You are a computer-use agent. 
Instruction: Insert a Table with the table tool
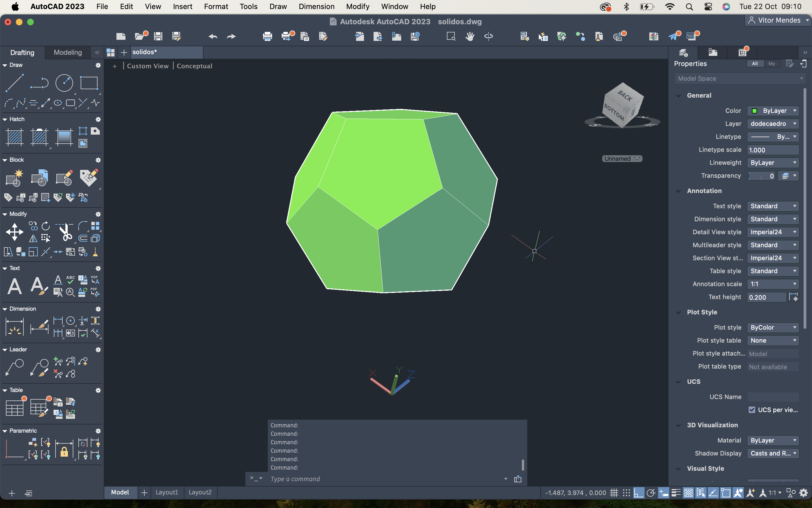(14, 408)
